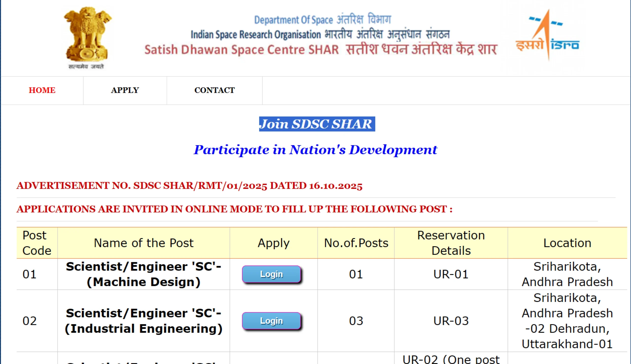Select the UR-03 reservation cell
The width and height of the screenshot is (631, 364).
point(451,321)
